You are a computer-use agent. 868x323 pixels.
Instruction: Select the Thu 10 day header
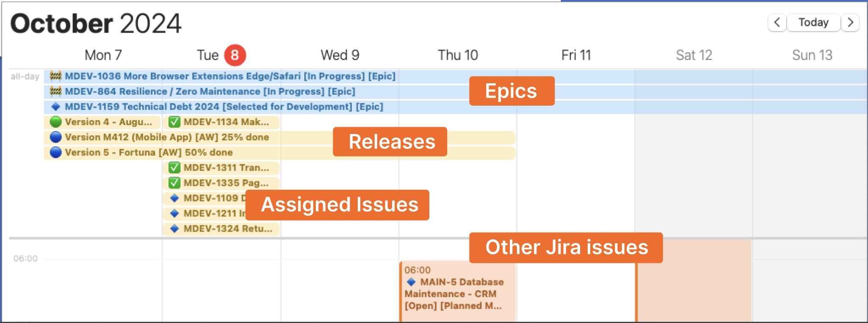458,55
